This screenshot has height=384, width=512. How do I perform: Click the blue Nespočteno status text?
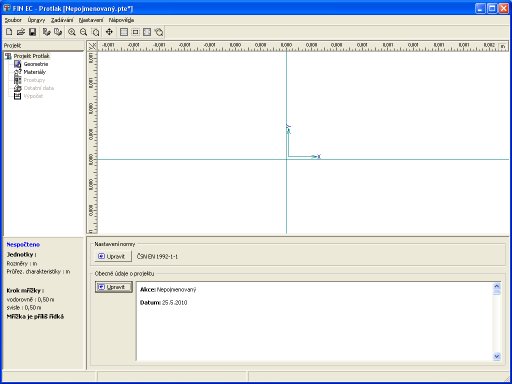23,245
